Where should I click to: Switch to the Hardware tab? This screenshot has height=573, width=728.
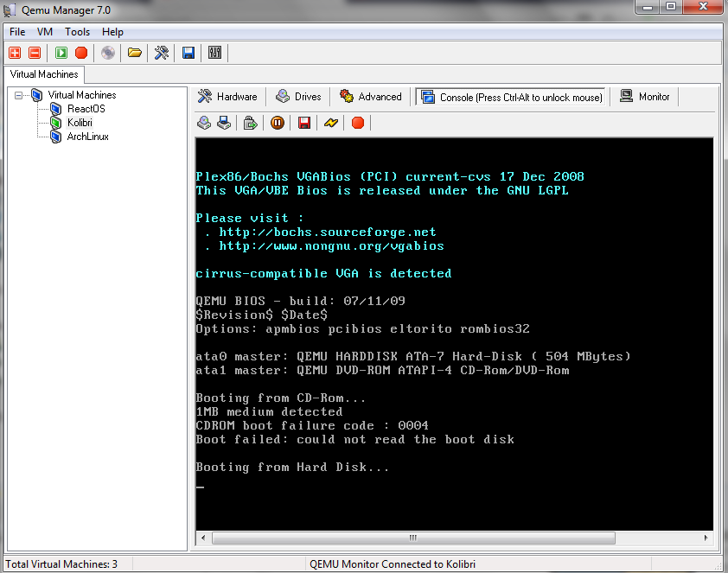(x=227, y=97)
